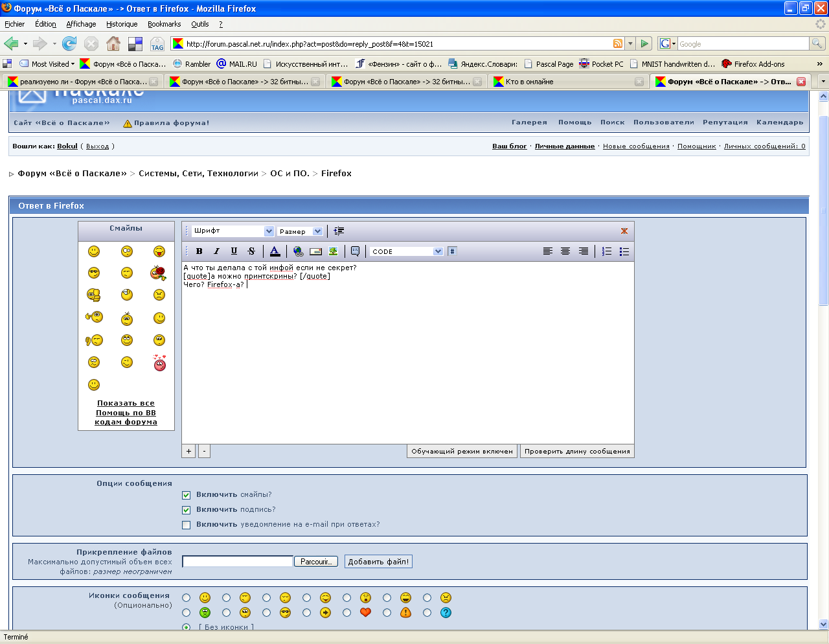
Task: Enable e-mail notification on replies
Action: point(187,525)
